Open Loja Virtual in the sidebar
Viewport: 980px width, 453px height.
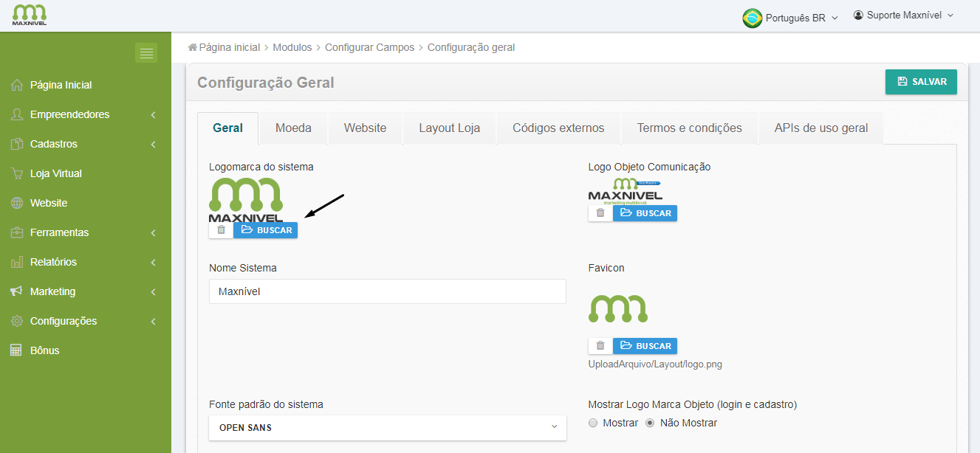[x=56, y=173]
